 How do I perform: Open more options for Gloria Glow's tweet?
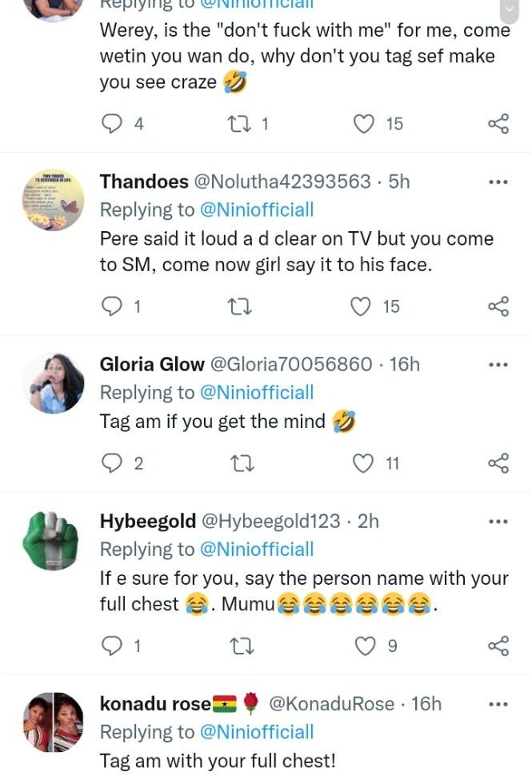click(498, 365)
